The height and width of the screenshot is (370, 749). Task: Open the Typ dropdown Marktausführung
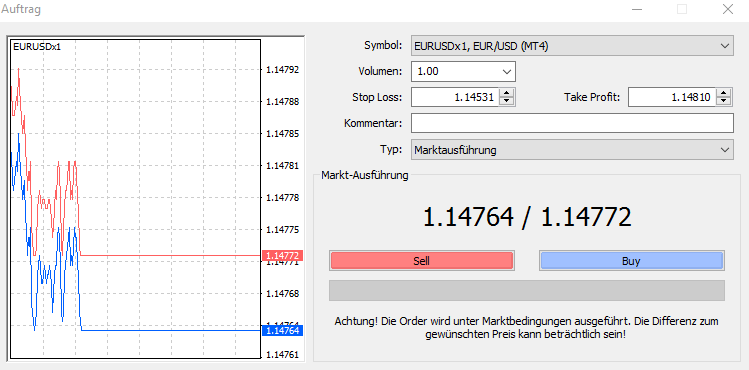tap(572, 150)
